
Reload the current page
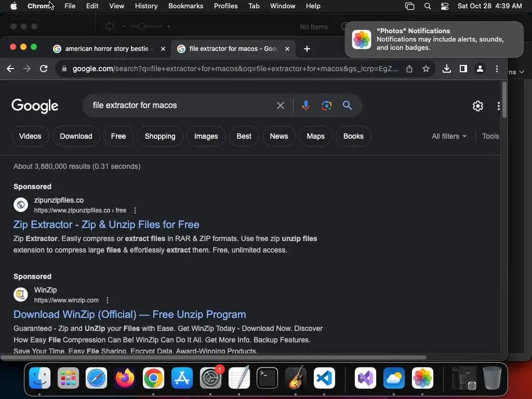[x=44, y=69]
